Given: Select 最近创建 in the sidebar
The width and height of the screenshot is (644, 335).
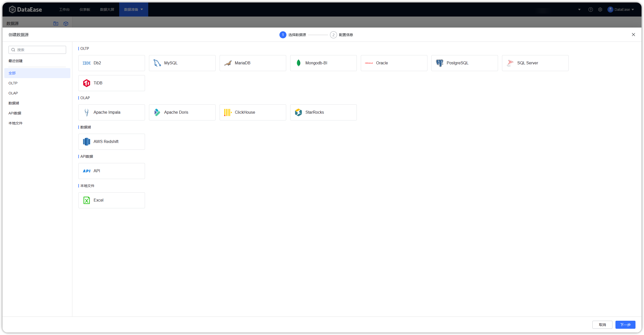Looking at the screenshot, I should pyautogui.click(x=16, y=61).
